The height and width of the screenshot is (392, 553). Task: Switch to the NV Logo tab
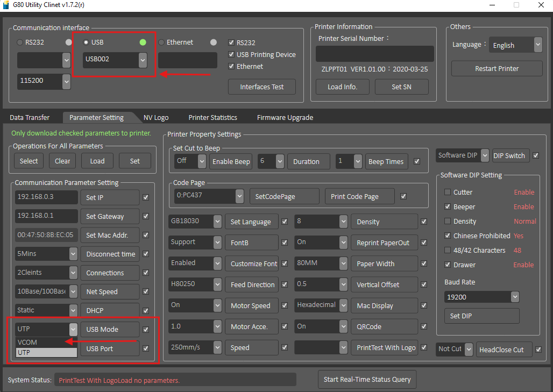coord(156,117)
